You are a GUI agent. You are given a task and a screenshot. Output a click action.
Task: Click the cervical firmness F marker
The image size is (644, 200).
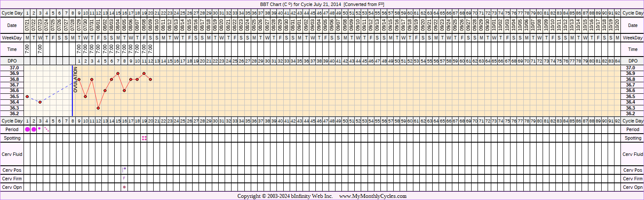pos(124,178)
